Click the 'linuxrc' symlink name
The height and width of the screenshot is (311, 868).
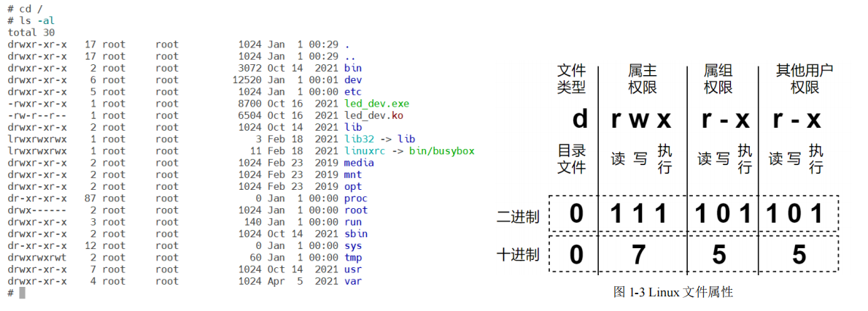(x=365, y=151)
